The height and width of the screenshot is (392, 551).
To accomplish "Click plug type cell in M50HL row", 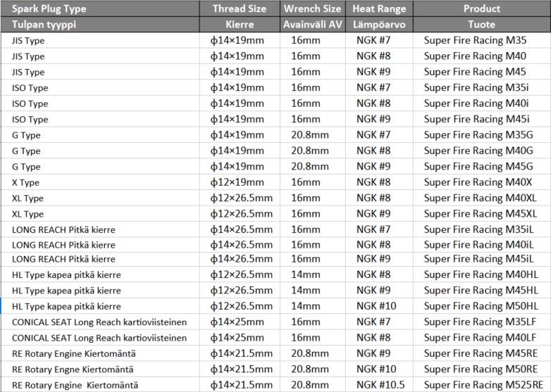I will pos(100,306).
